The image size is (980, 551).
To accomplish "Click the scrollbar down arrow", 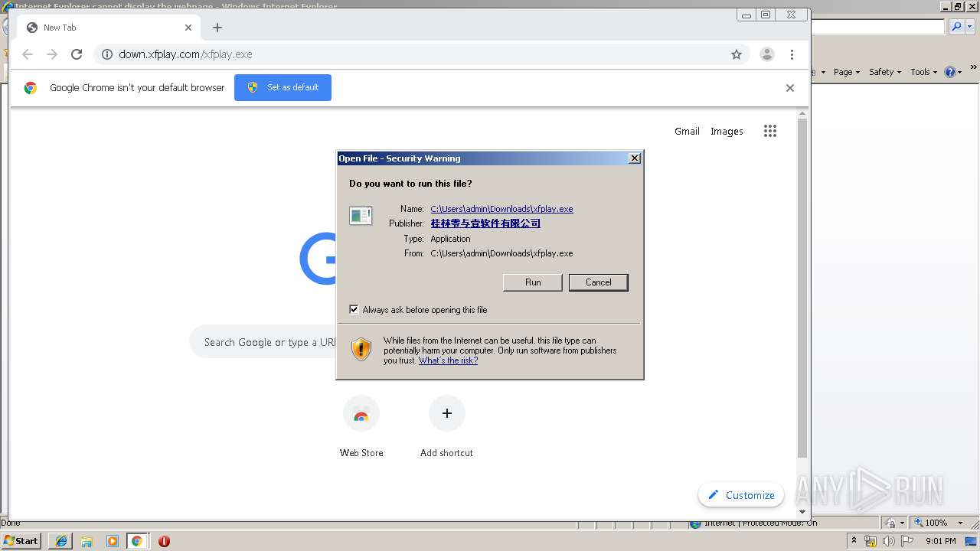I will 802,511.
